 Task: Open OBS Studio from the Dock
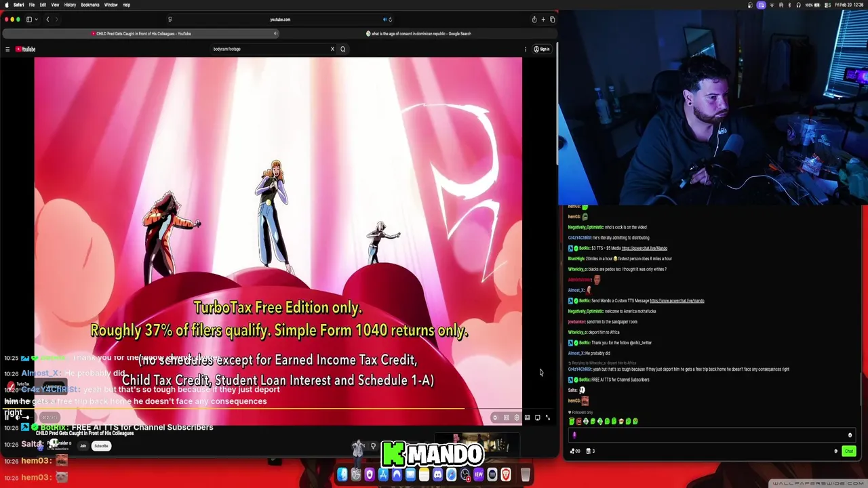coord(465,475)
